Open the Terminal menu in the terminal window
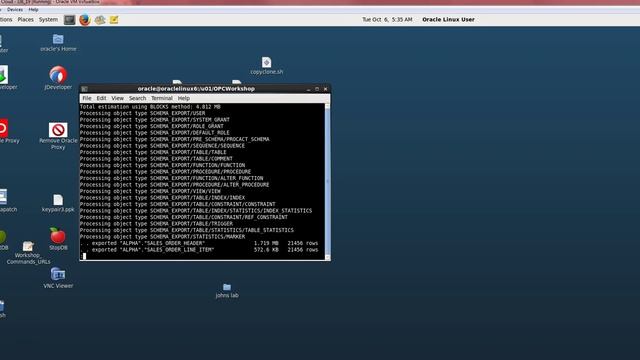 pos(162,98)
